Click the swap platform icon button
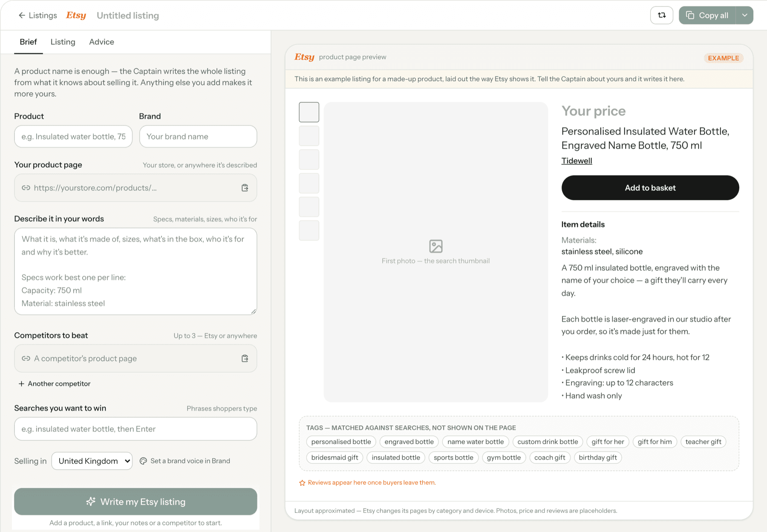 click(x=662, y=15)
